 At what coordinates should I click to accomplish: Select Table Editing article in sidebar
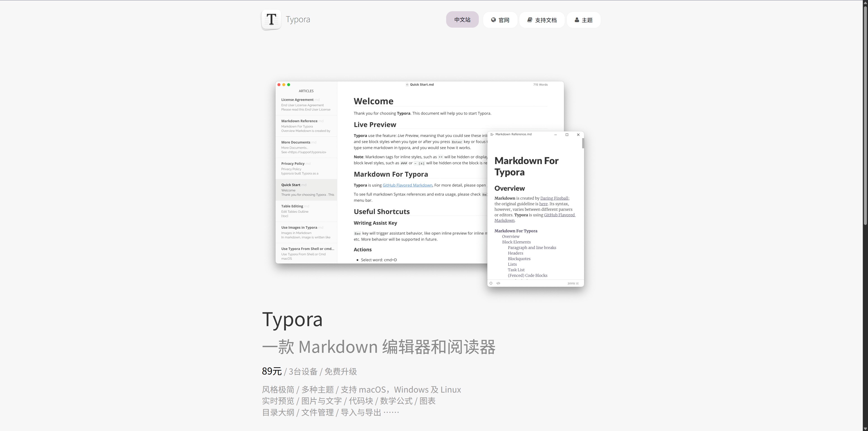292,206
